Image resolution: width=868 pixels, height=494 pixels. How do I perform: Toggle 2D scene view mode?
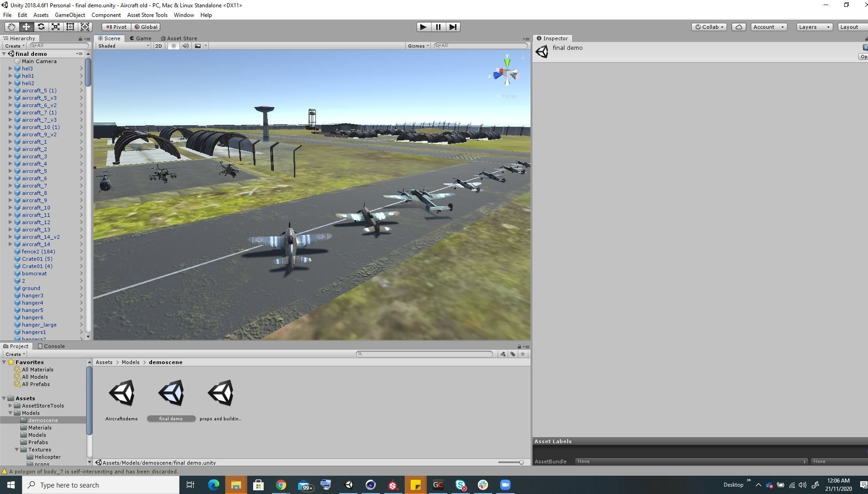[158, 46]
